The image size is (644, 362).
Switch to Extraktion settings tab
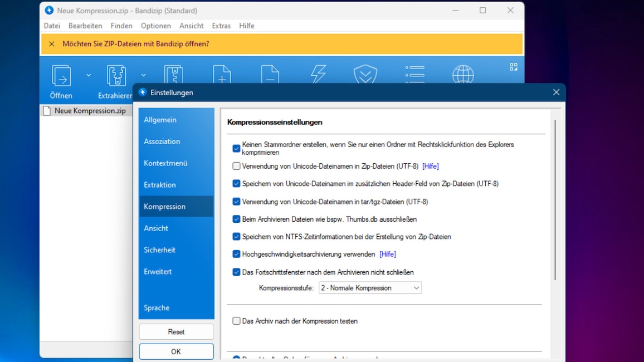pos(176,185)
